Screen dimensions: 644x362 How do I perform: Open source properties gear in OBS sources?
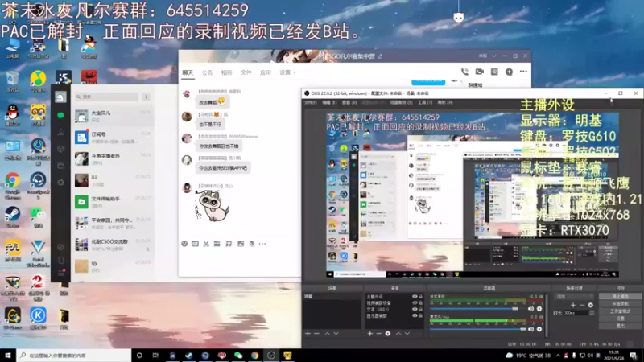388,334
